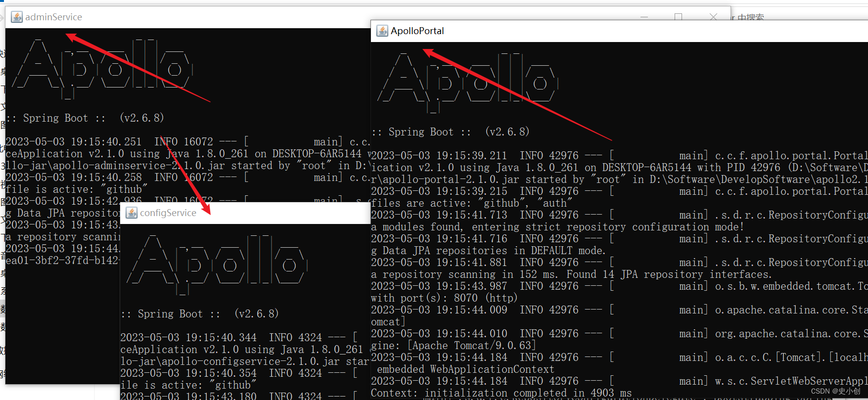Click ApolloPortal line 'files are active: "github", "auth"'
Viewport: 868px width, 400px height.
(x=471, y=203)
